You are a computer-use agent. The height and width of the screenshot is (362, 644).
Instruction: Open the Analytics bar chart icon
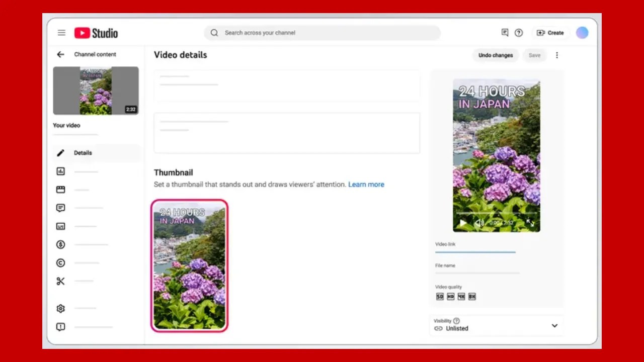(x=61, y=171)
